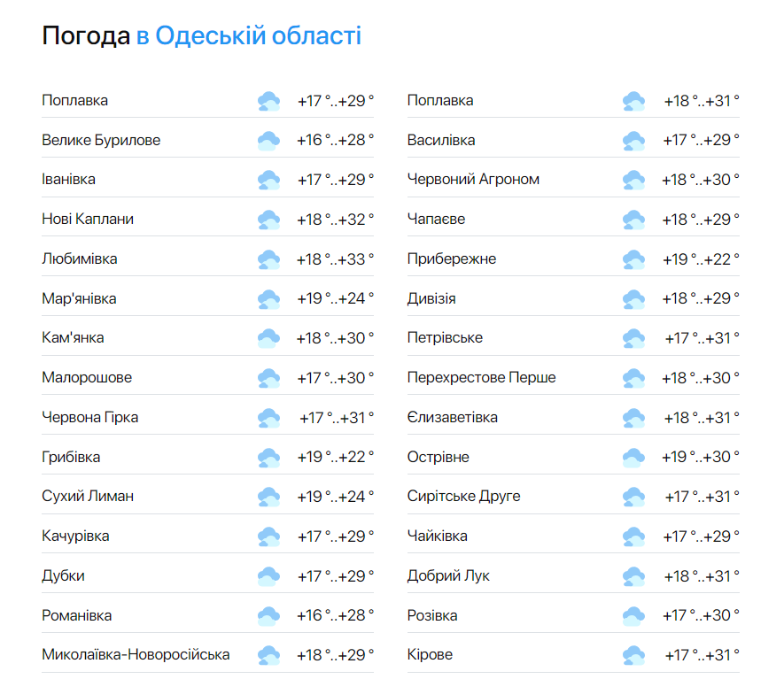The height and width of the screenshot is (679, 784).
Task: Click the weather icon next to Червоний Агроном
Action: [x=633, y=179]
